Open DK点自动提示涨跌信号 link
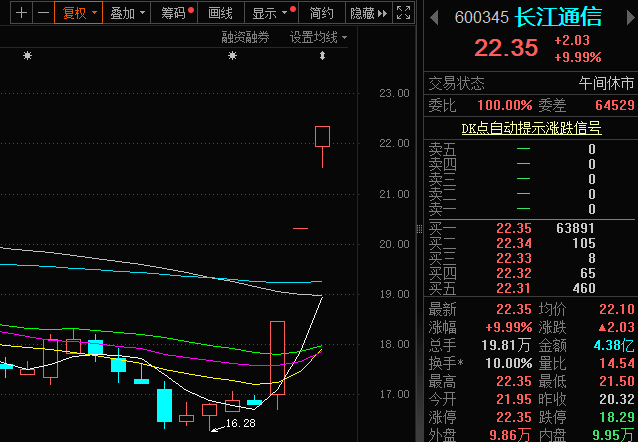638x442 pixels. [531, 128]
